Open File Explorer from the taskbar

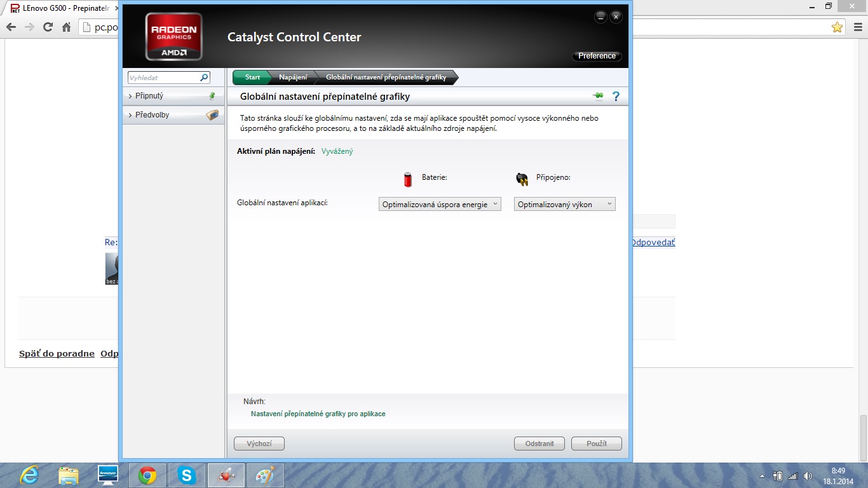69,475
